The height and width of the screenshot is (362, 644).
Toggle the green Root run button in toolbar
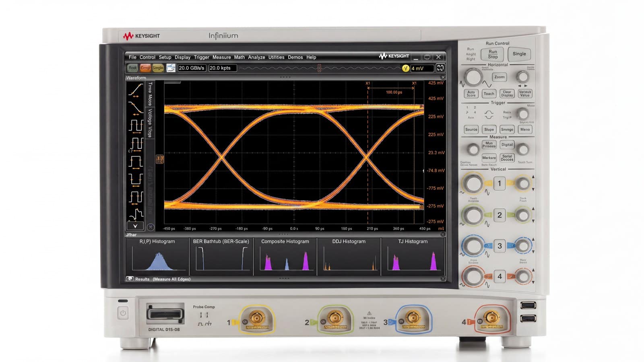[132, 68]
